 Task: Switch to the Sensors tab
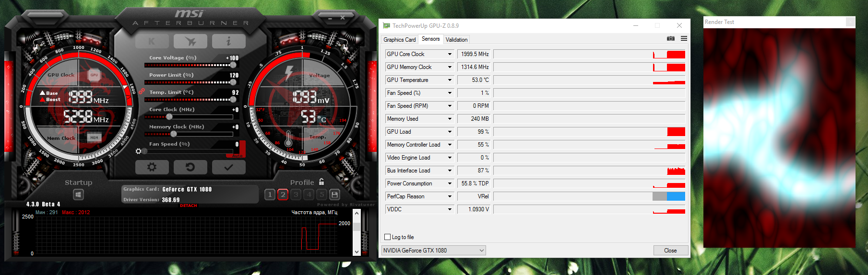pyautogui.click(x=431, y=39)
